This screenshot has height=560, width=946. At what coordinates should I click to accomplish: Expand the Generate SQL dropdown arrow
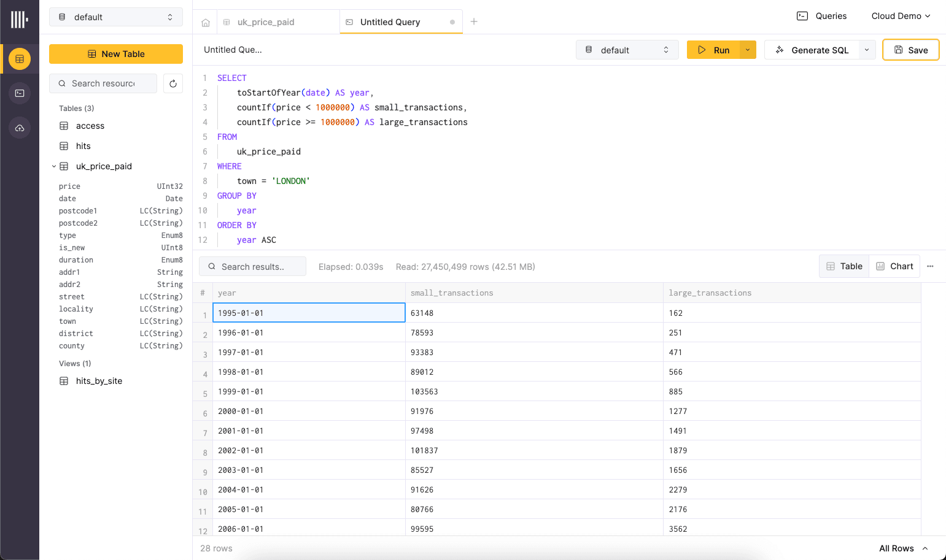pyautogui.click(x=866, y=50)
